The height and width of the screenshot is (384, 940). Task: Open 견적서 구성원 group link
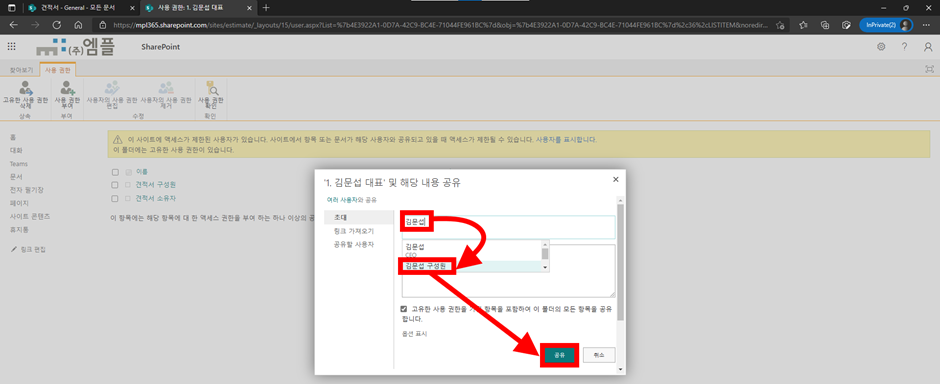[155, 185]
